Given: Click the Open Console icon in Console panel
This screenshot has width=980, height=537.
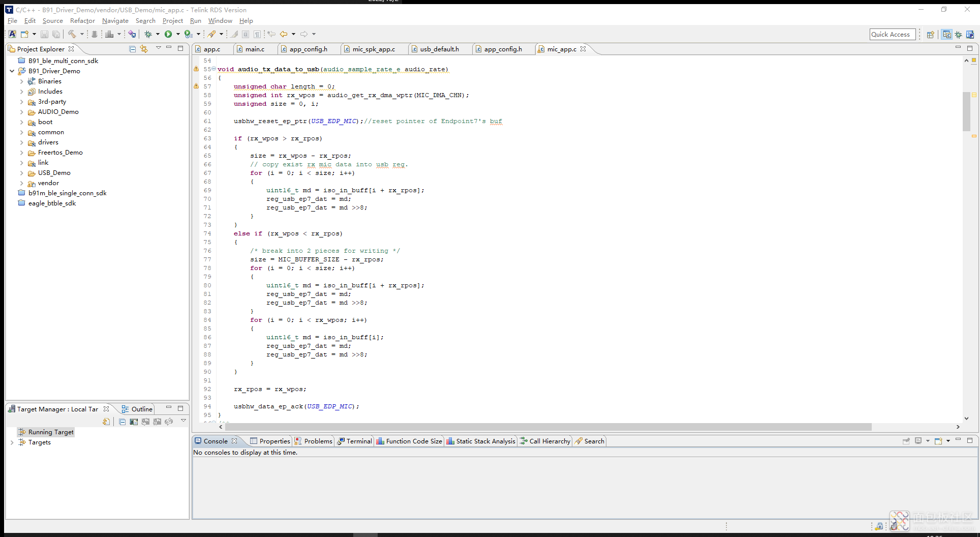Looking at the screenshot, I should coord(938,441).
